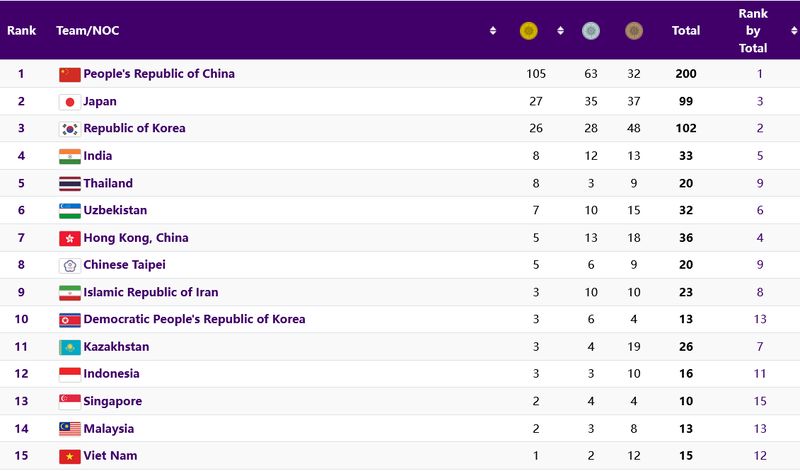Click the Team/NOC column header
The width and height of the screenshot is (800, 471).
pos(88,31)
